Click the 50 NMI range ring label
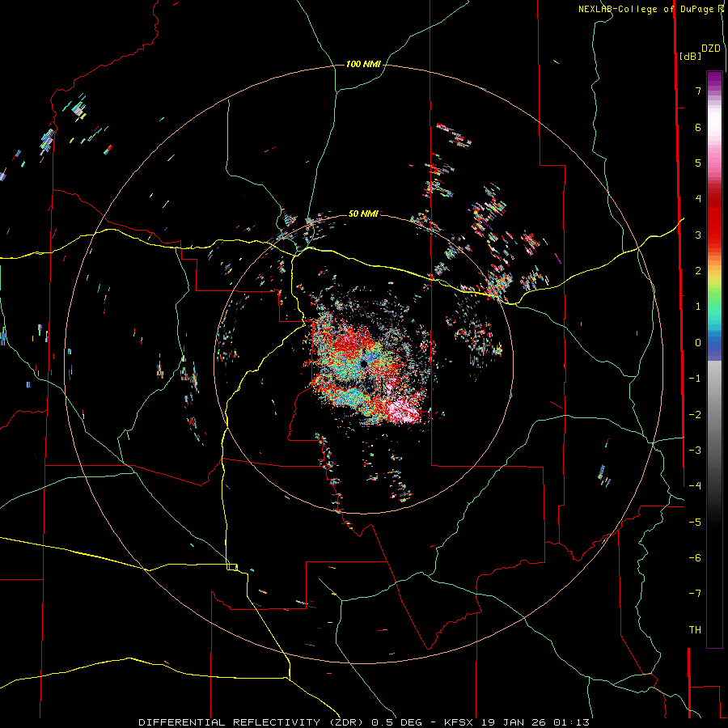728x728 pixels. click(363, 214)
